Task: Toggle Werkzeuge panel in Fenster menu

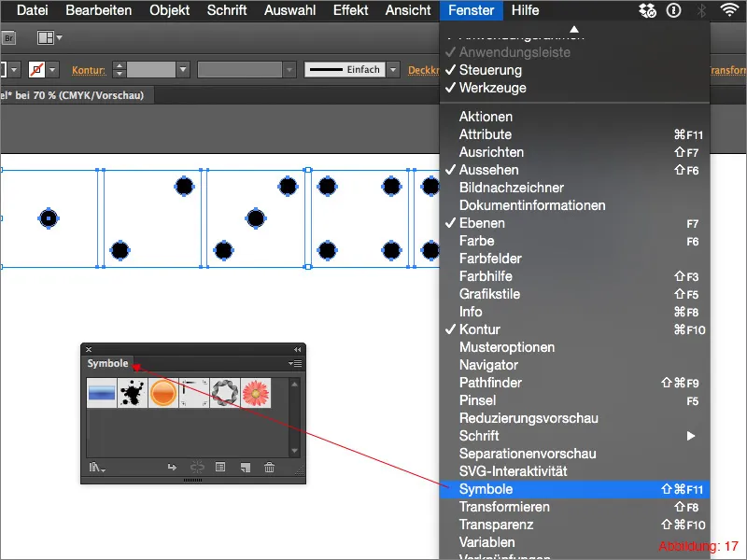Action: click(x=574, y=88)
